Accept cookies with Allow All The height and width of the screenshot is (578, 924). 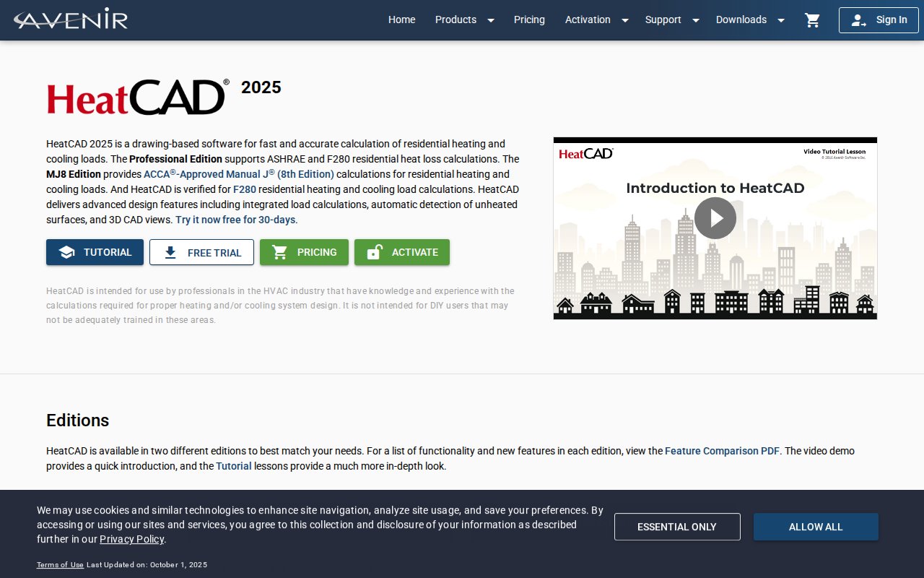(816, 527)
